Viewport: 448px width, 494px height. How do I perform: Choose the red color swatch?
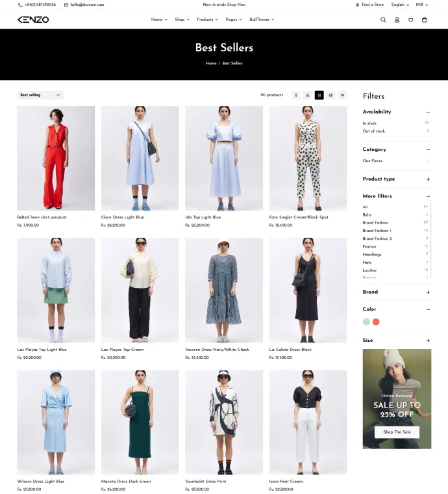tap(376, 322)
